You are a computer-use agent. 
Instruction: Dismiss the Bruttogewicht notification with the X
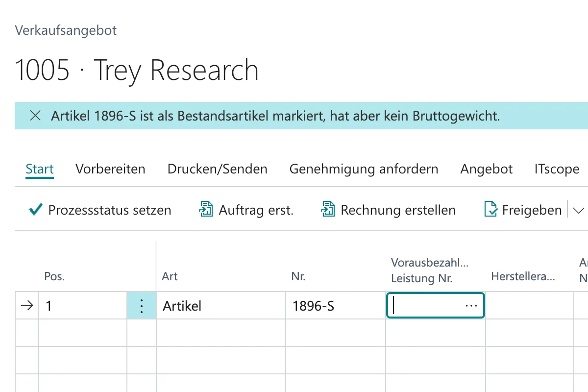[35, 116]
